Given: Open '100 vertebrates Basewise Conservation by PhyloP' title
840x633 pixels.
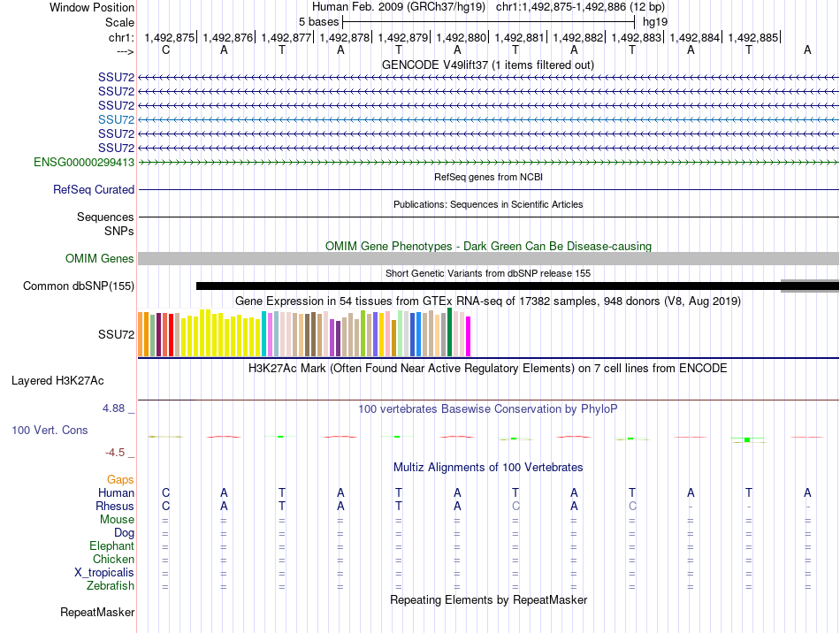Looking at the screenshot, I should [488, 409].
